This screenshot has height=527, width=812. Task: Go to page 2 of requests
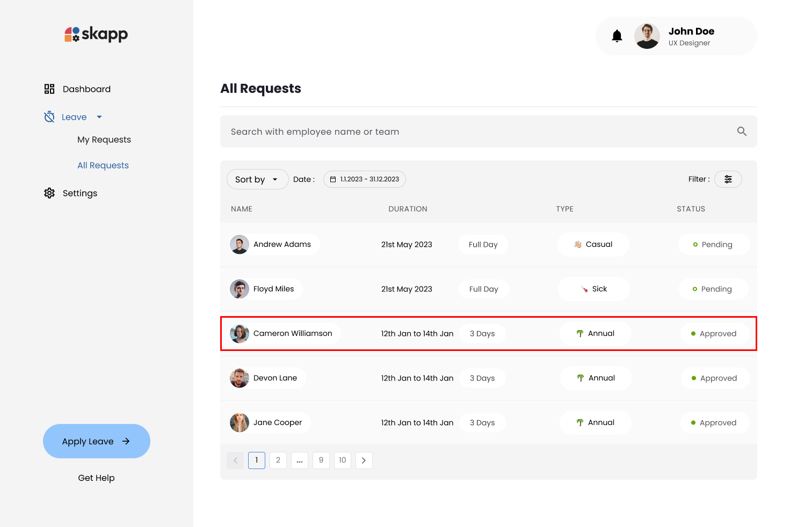point(278,460)
